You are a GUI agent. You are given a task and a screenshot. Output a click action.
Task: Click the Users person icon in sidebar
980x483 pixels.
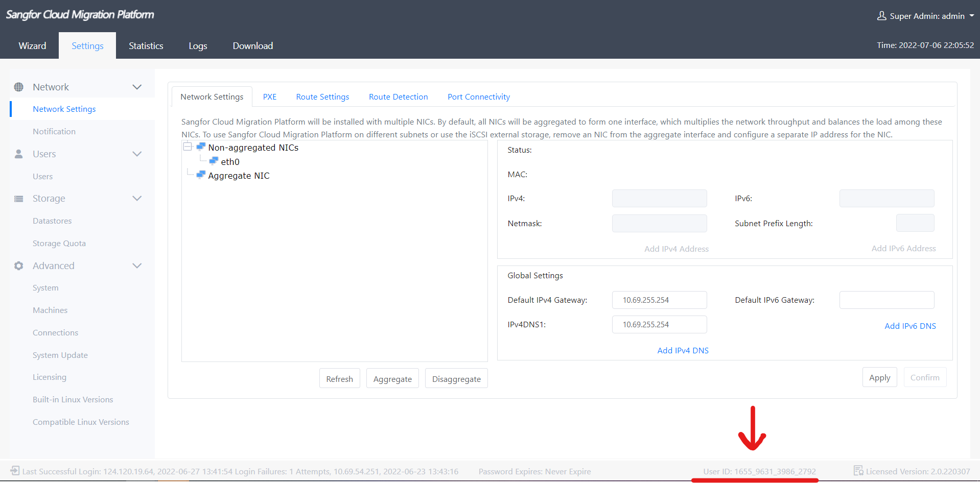click(x=19, y=154)
